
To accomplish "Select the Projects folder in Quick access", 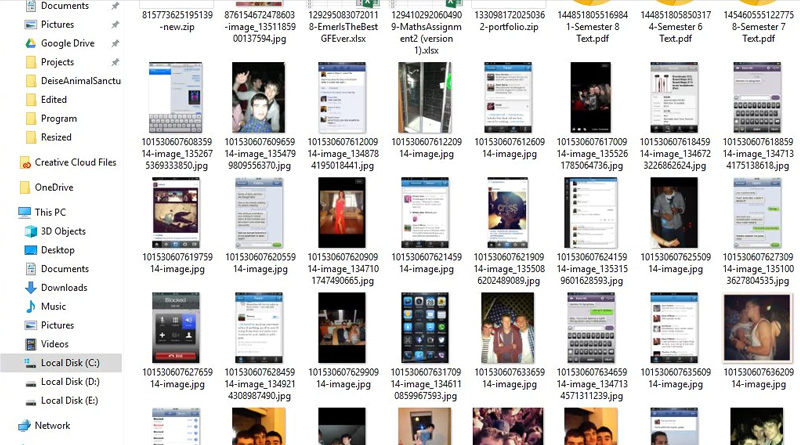I will pyautogui.click(x=57, y=62).
